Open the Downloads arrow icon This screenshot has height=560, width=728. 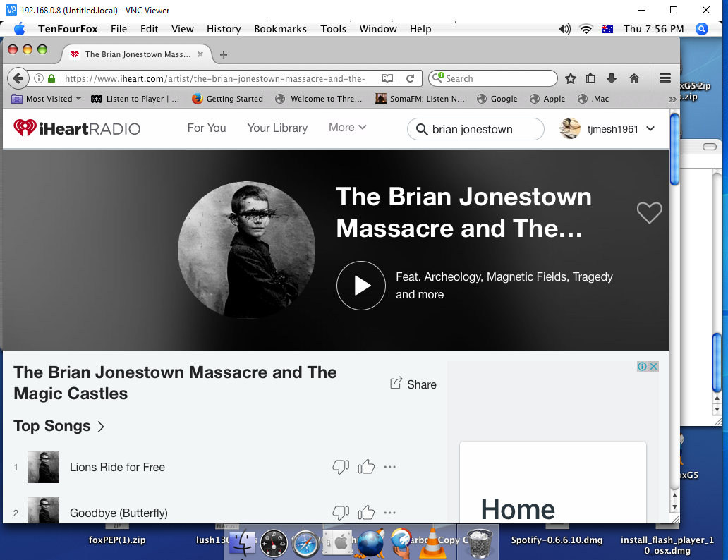(612, 78)
